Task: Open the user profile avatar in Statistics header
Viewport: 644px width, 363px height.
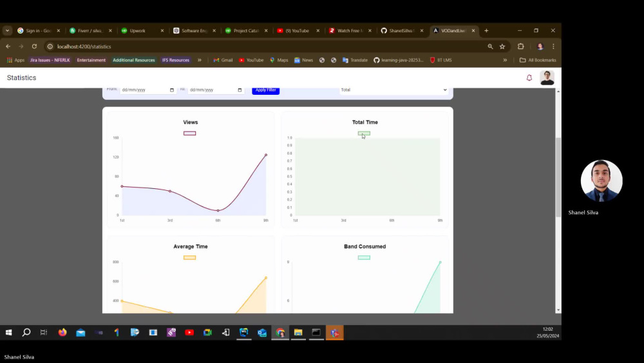Action: tap(547, 78)
